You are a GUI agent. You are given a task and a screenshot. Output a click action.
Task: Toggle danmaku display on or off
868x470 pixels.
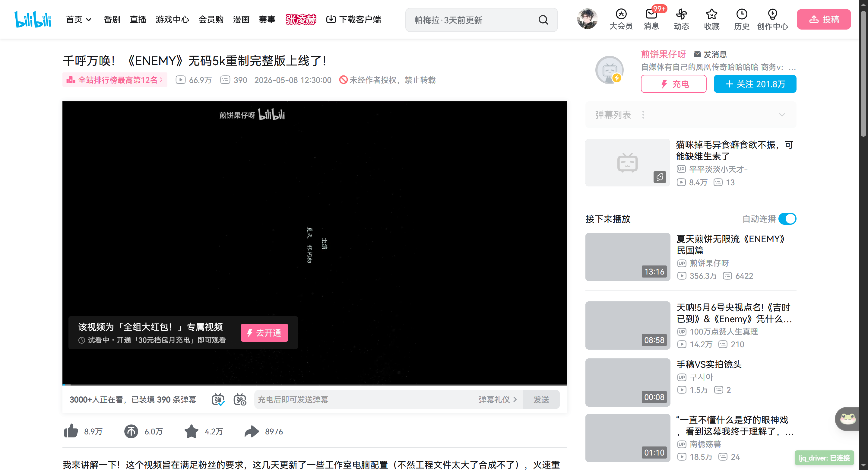click(218, 399)
